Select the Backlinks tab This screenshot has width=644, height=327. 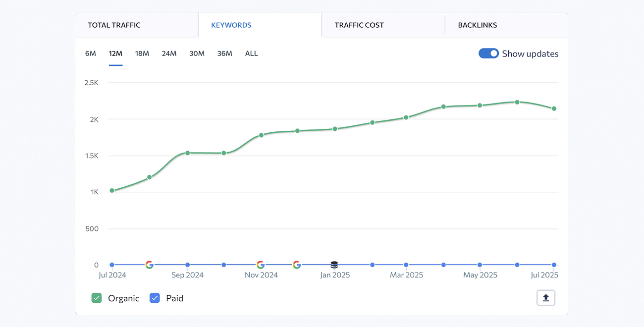[x=477, y=25]
